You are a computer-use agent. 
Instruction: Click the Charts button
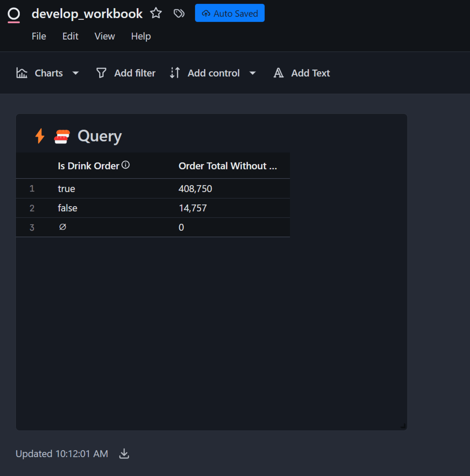[47, 73]
